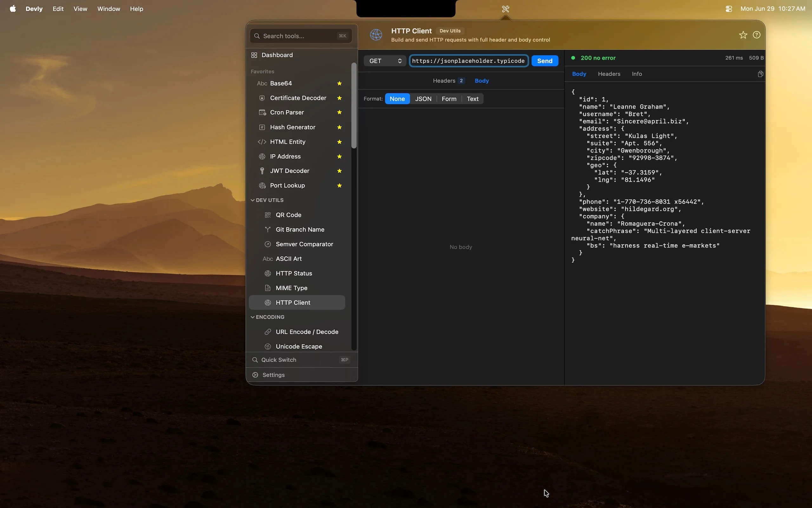Select the Form body format
The image size is (812, 508).
coord(449,99)
